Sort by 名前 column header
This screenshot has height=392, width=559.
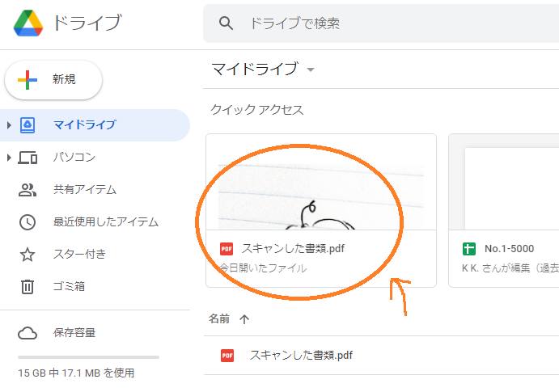click(x=219, y=318)
